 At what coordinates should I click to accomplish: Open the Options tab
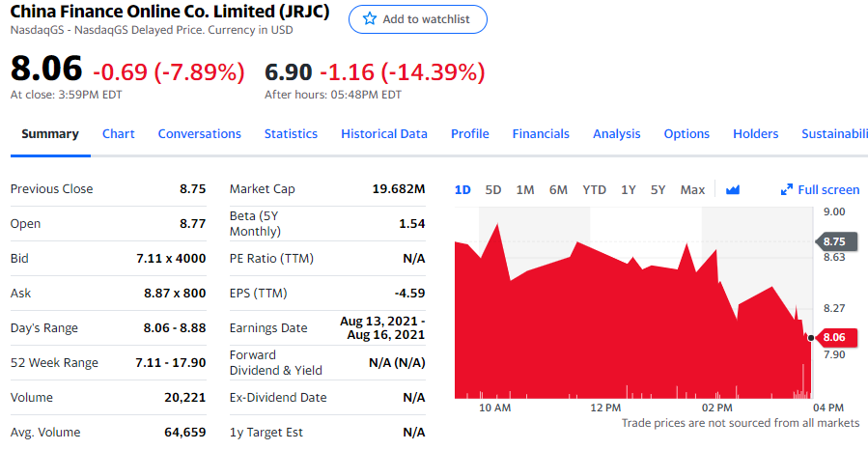click(686, 134)
